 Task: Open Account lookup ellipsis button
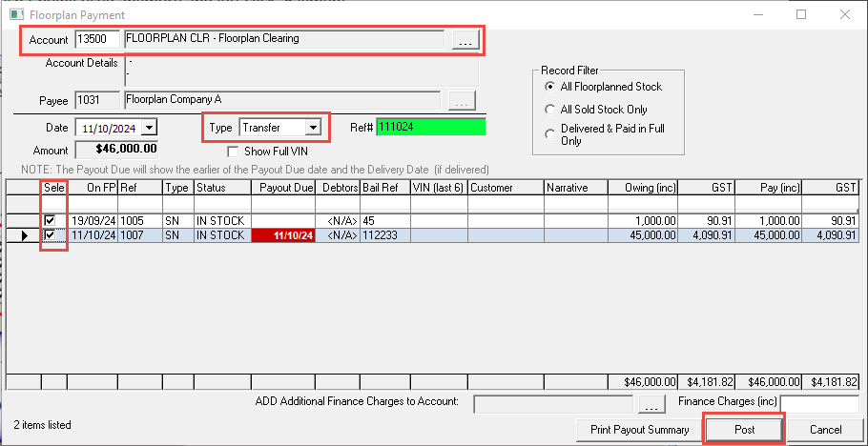pos(463,40)
